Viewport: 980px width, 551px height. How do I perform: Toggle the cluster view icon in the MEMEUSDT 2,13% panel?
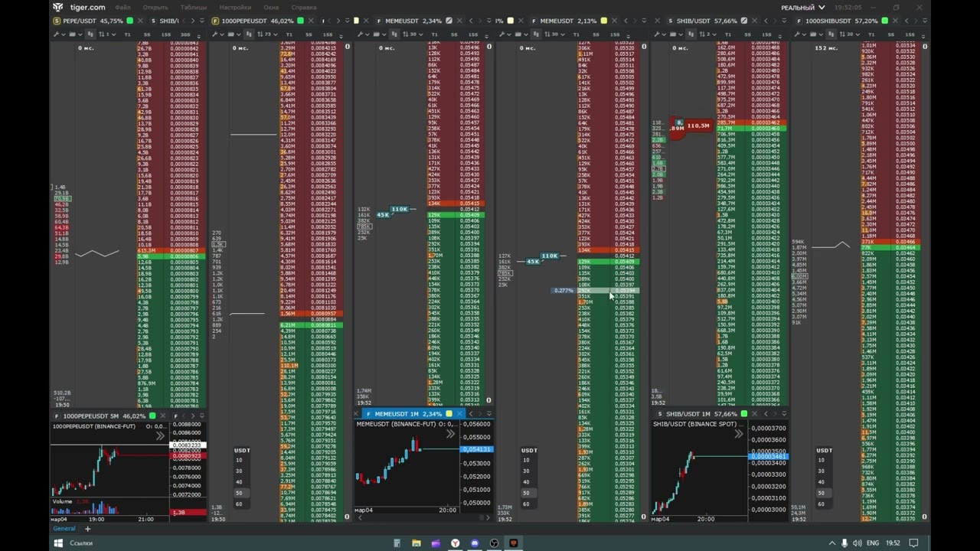(x=536, y=34)
